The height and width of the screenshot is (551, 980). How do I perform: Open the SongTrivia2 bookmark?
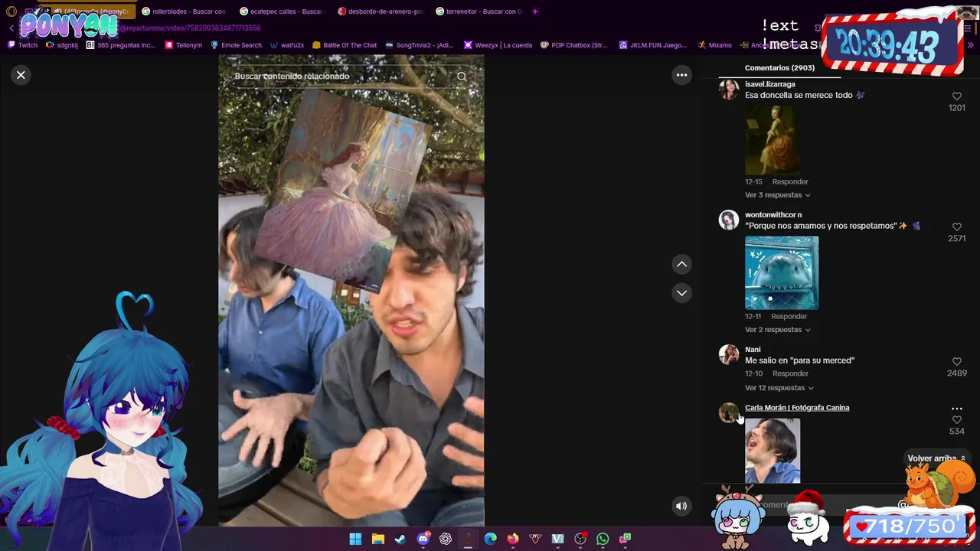click(420, 45)
